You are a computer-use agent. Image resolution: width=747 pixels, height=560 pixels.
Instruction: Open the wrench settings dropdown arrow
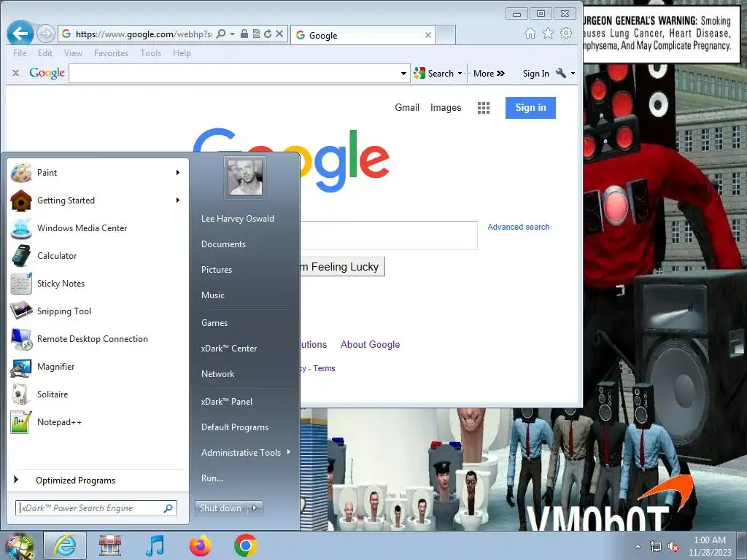tap(573, 74)
